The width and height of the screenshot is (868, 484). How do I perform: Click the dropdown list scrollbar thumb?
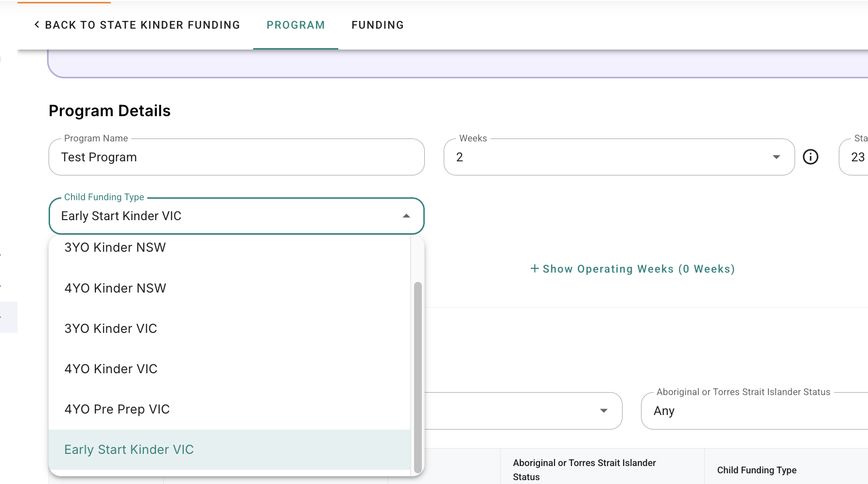417,377
